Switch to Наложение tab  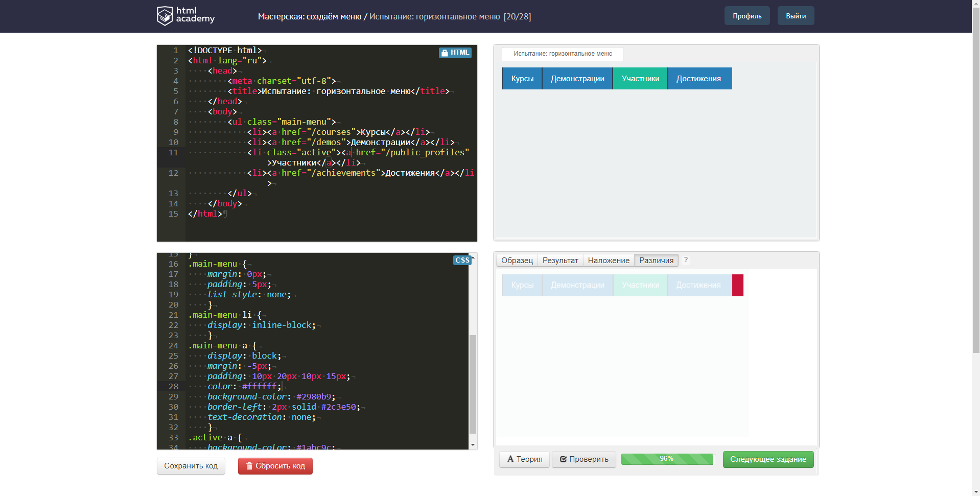click(x=609, y=261)
